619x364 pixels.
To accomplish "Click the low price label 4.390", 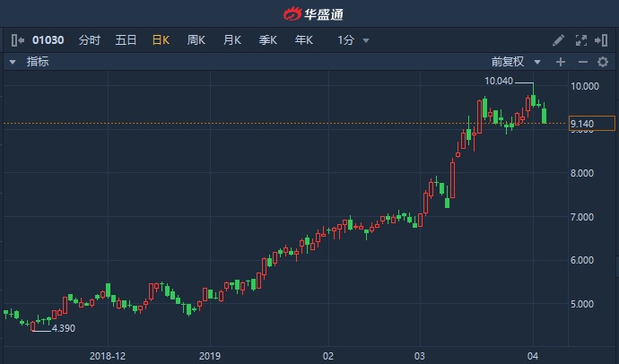I will [63, 328].
